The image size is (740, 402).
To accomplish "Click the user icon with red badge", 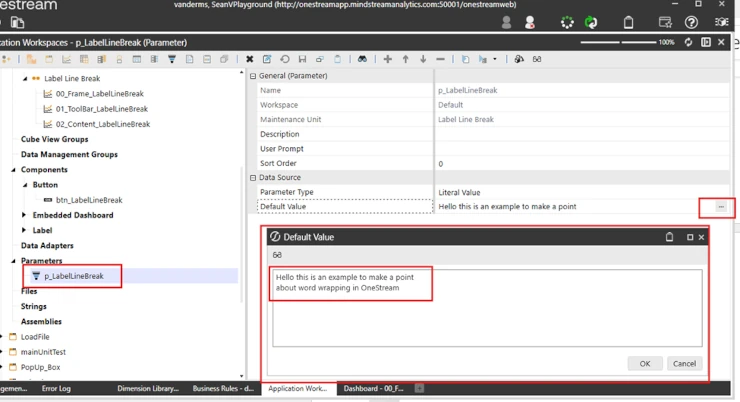I will click(x=530, y=22).
